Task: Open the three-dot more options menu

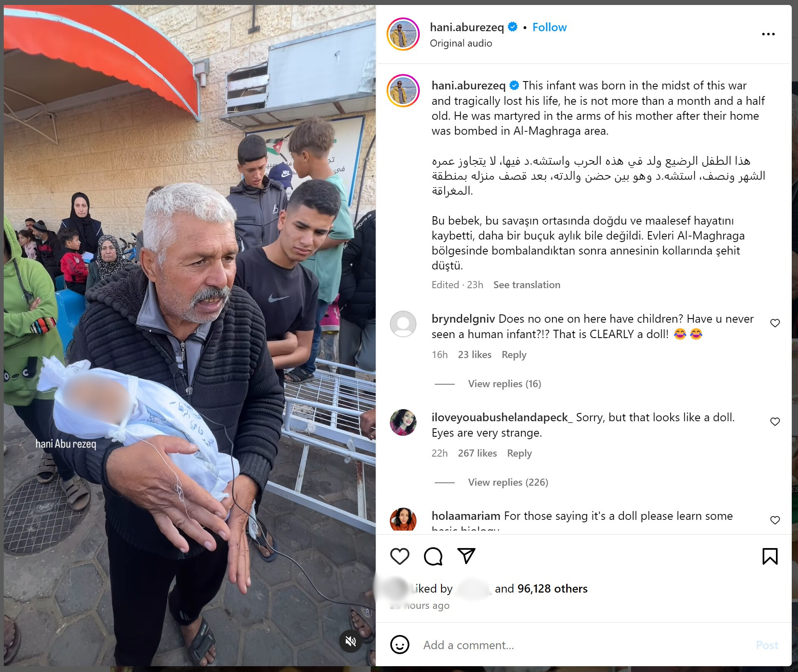Action: 768,34
